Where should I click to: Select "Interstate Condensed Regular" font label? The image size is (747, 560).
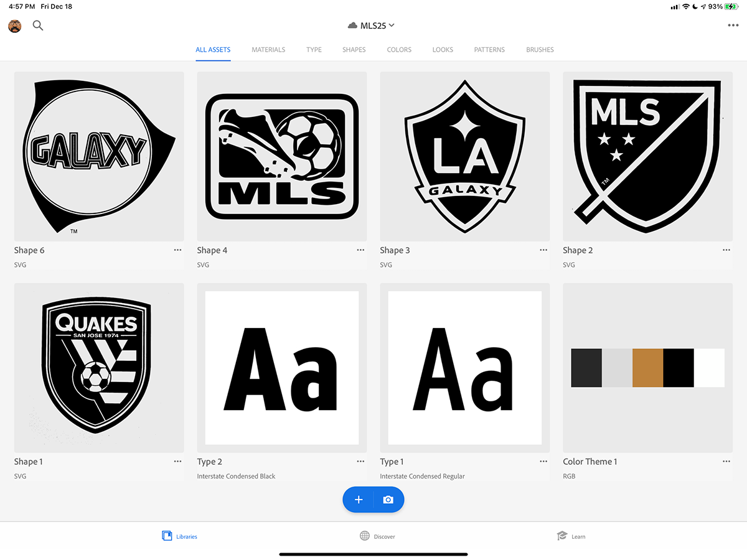423,476
